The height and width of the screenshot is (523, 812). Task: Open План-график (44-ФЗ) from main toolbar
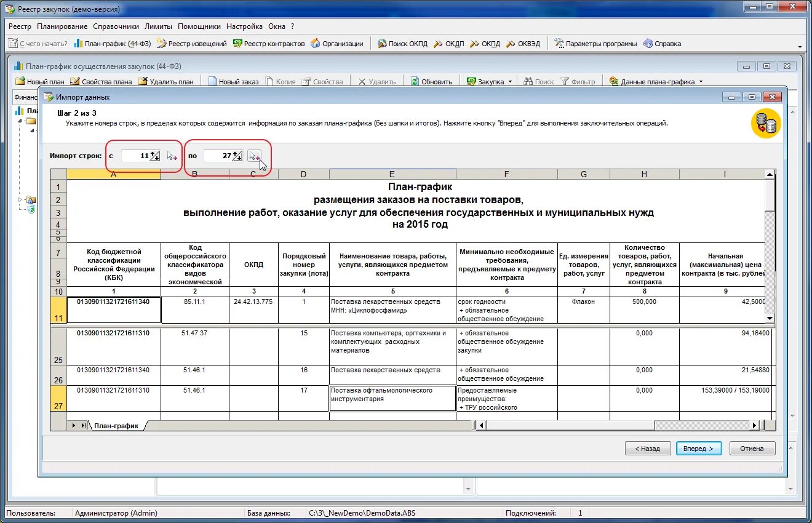112,44
